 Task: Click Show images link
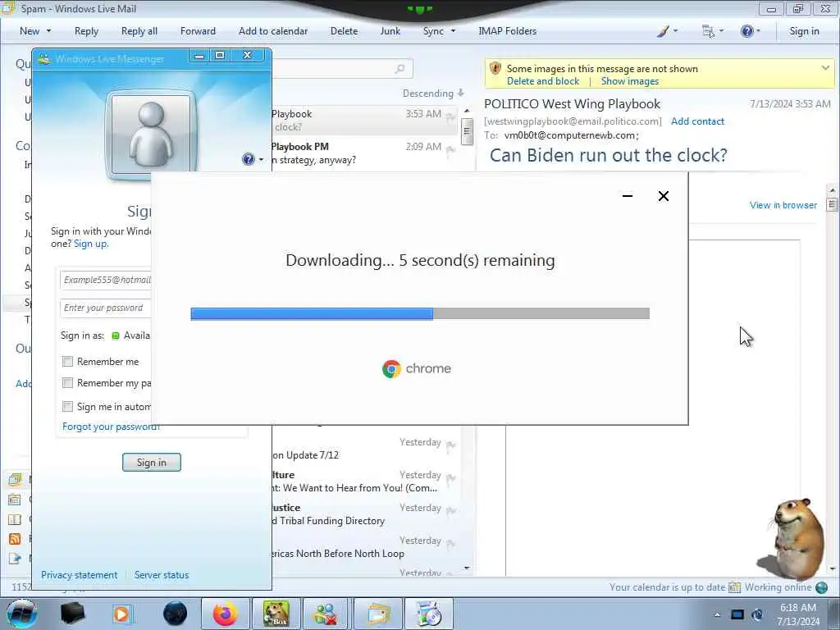pyautogui.click(x=629, y=81)
